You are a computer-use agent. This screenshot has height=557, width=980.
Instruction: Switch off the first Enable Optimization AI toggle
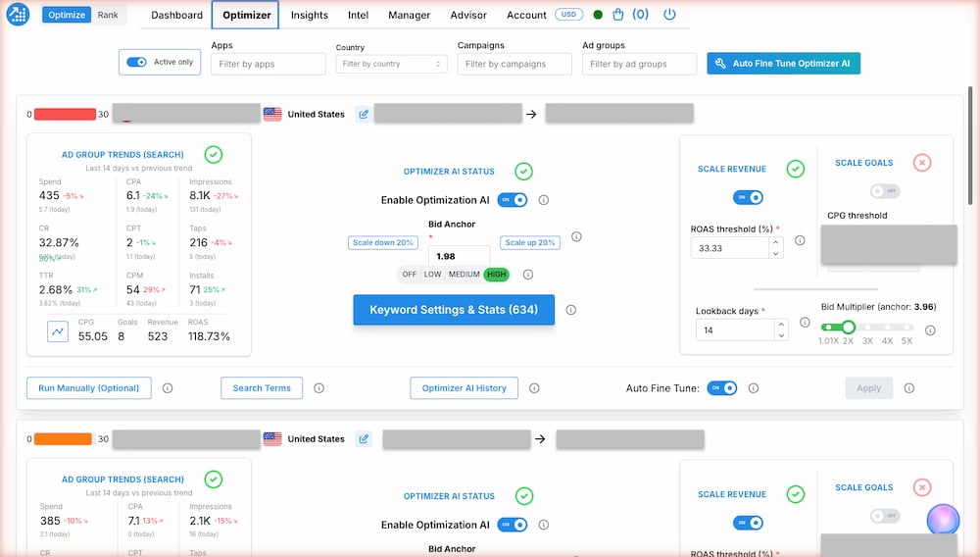pyautogui.click(x=513, y=200)
